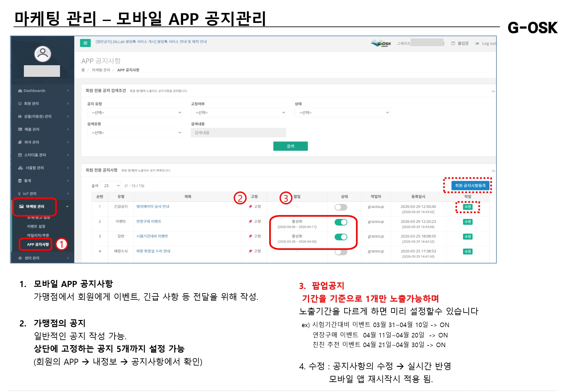Viewport: 562px width, 392px height.
Task: Click the 사물함 관리 cubes icon
Action: 21,168
